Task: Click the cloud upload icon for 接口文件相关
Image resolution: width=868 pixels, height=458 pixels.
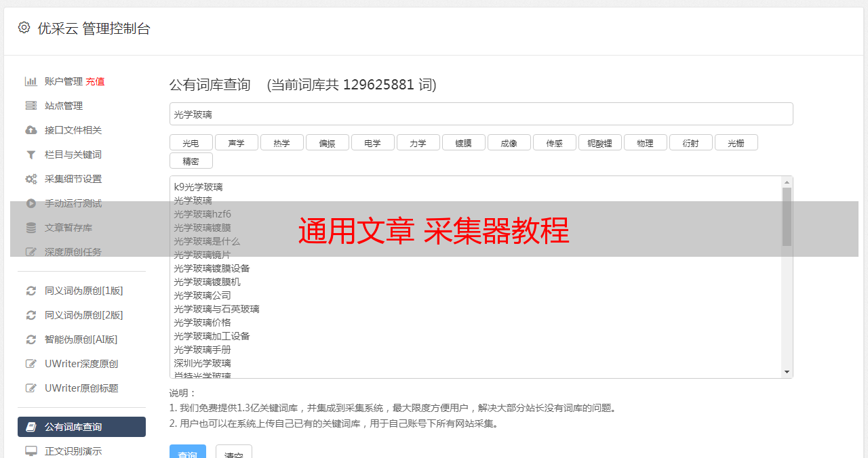Action: pos(31,130)
